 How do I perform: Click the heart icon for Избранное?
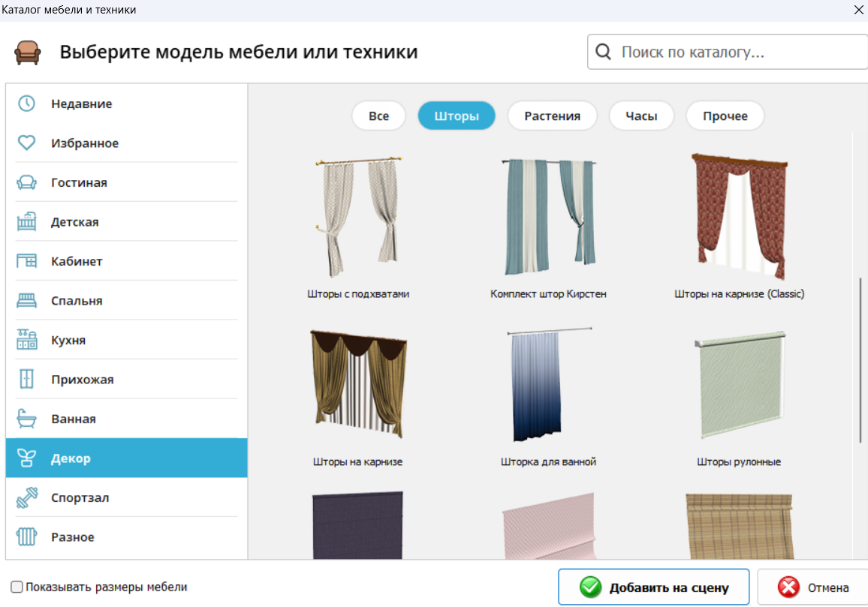(x=26, y=143)
